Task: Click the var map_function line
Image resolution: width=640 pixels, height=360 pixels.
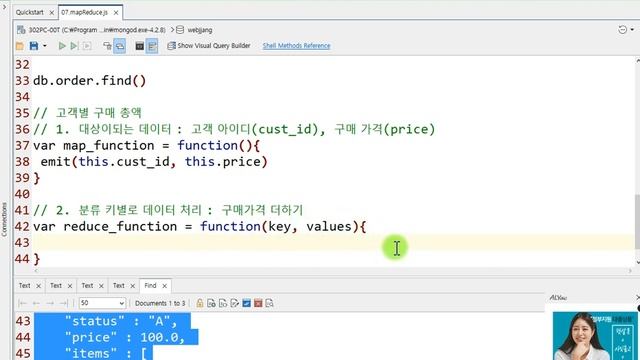Action: click(147, 146)
